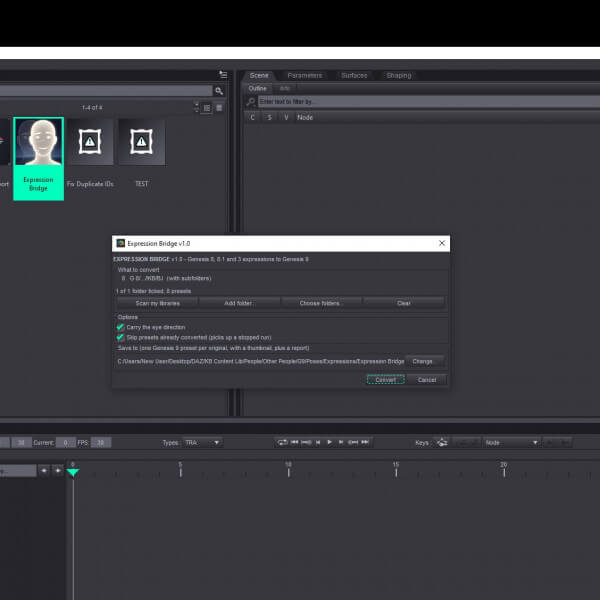The width and height of the screenshot is (600, 600).
Task: Cancel the Expression Bridge dialog
Action: pyautogui.click(x=427, y=380)
